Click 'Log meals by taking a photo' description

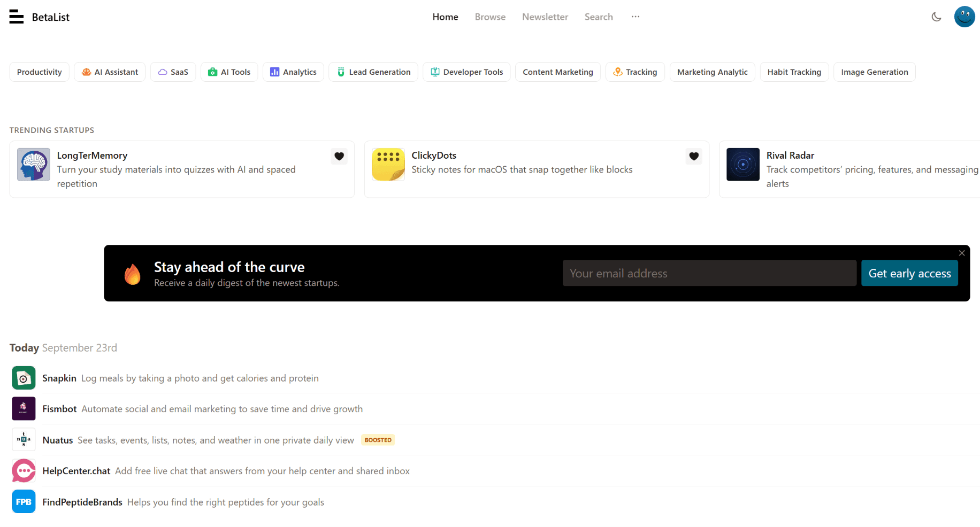pyautogui.click(x=200, y=378)
